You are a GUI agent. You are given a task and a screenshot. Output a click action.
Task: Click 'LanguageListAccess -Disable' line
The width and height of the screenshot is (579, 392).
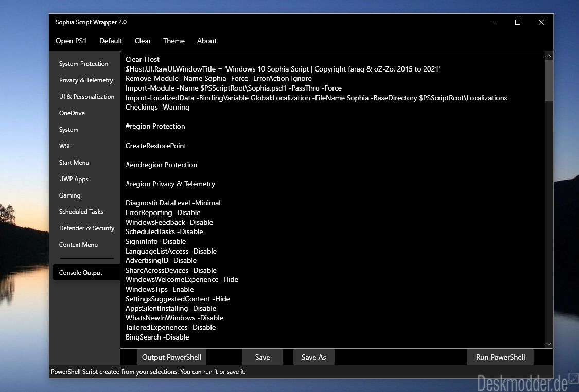pyautogui.click(x=171, y=251)
